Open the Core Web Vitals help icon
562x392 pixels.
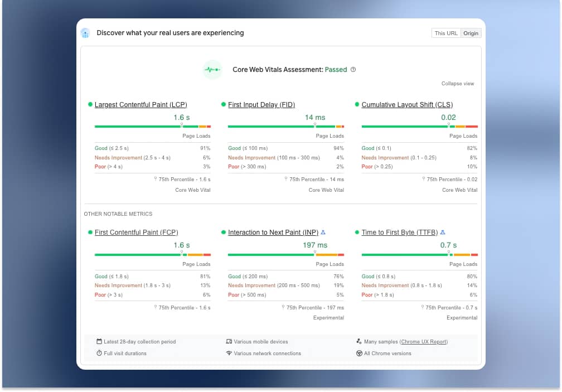(353, 70)
